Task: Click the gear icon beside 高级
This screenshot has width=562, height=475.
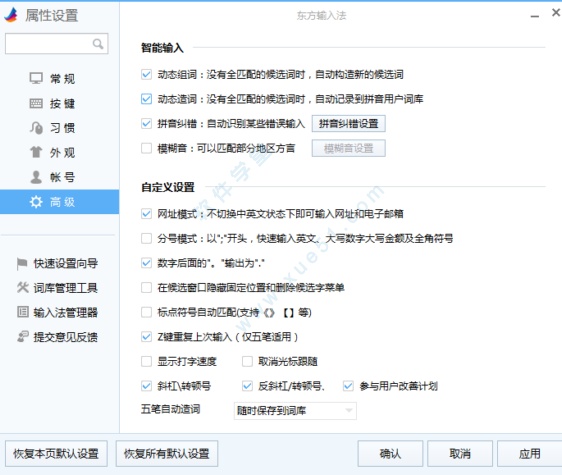Action: (36, 202)
